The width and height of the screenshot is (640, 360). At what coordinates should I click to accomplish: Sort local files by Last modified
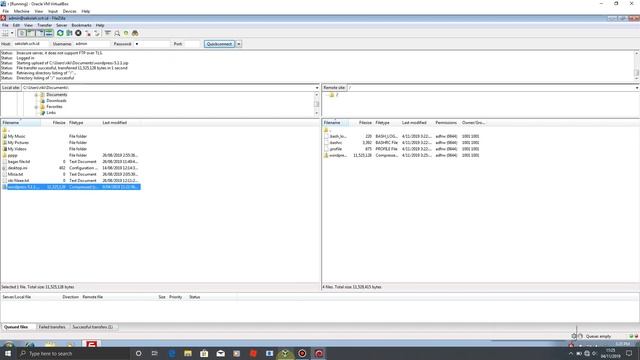pos(122,122)
